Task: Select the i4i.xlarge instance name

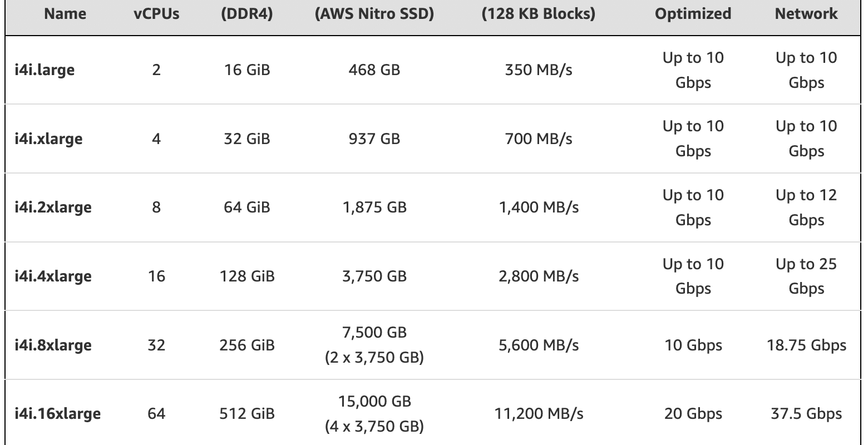Action: 48,139
